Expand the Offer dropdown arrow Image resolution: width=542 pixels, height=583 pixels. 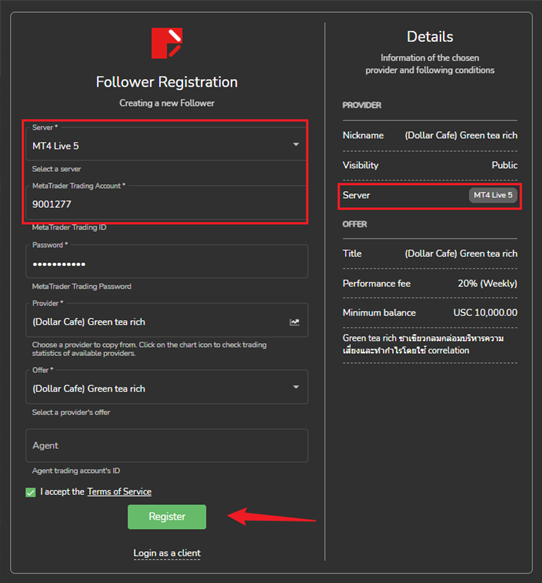pos(296,387)
